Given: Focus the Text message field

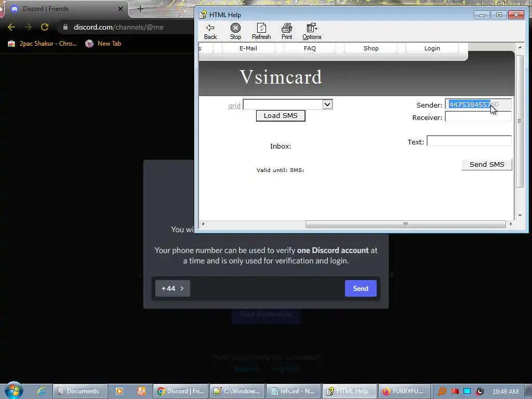Looking at the screenshot, I should [469, 141].
